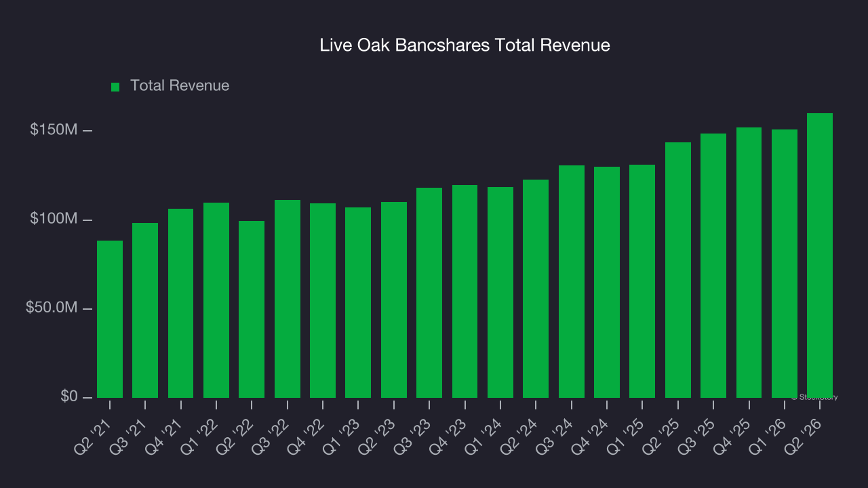Screen dimensions: 868x488
Task: Choose the Q4 '22 revenue bar
Action: click(x=323, y=300)
